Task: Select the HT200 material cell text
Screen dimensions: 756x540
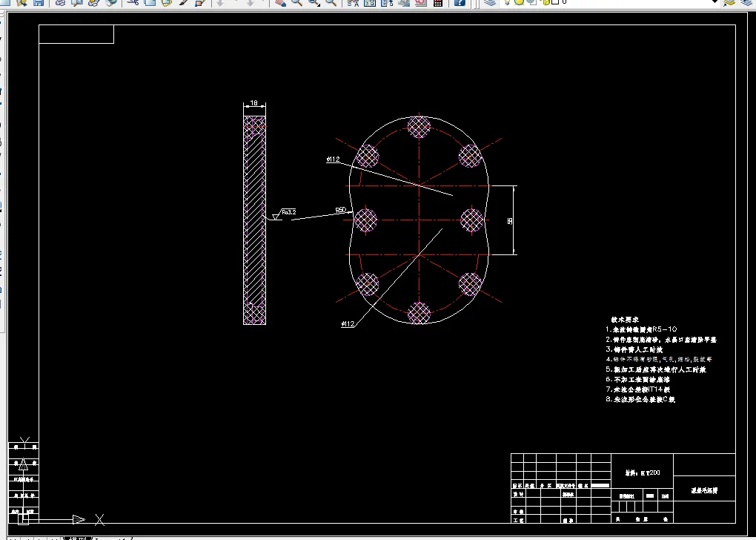Action: (643, 473)
